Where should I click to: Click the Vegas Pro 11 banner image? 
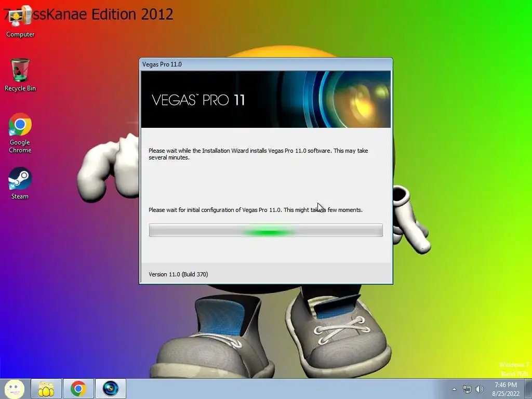pyautogui.click(x=265, y=99)
